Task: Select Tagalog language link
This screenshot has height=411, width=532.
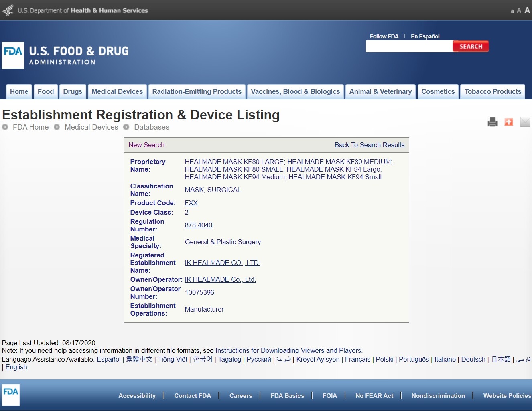Action: [x=229, y=360]
